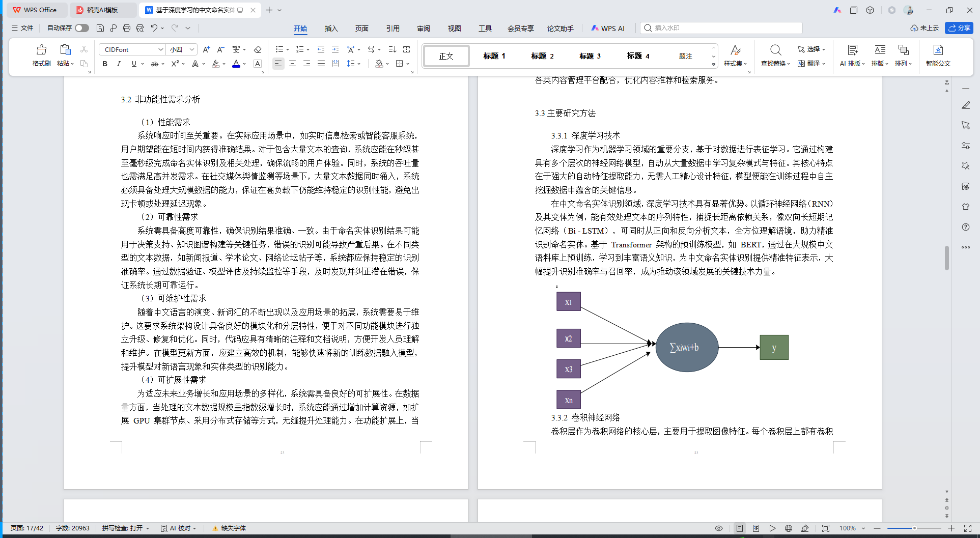Toggle justified text alignment
980x538 pixels.
pos(321,64)
